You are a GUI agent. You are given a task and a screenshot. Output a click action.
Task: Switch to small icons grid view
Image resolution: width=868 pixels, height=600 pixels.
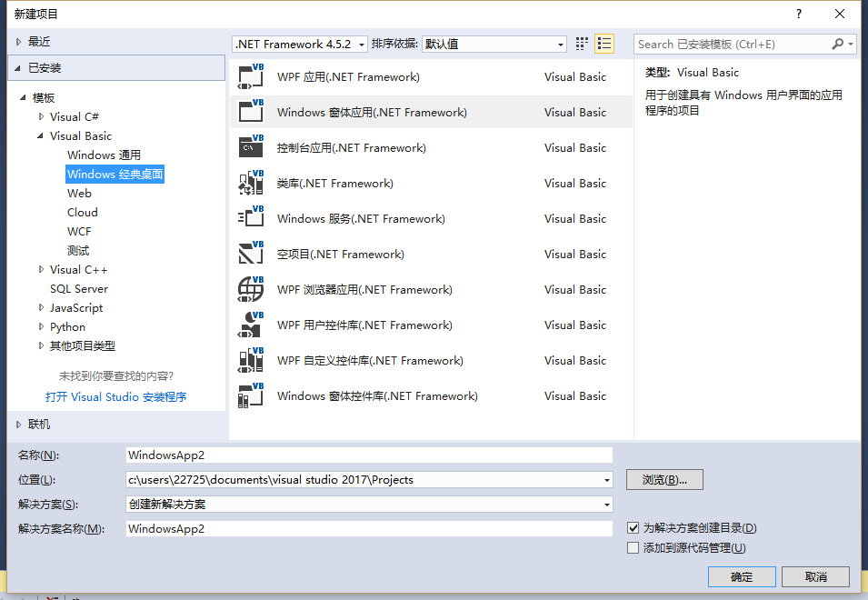click(582, 44)
